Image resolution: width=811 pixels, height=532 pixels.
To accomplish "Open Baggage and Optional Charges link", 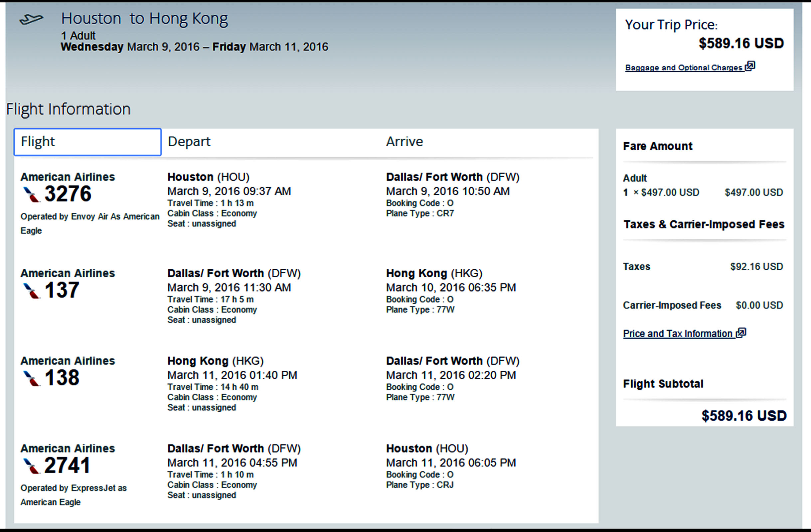I will point(684,68).
